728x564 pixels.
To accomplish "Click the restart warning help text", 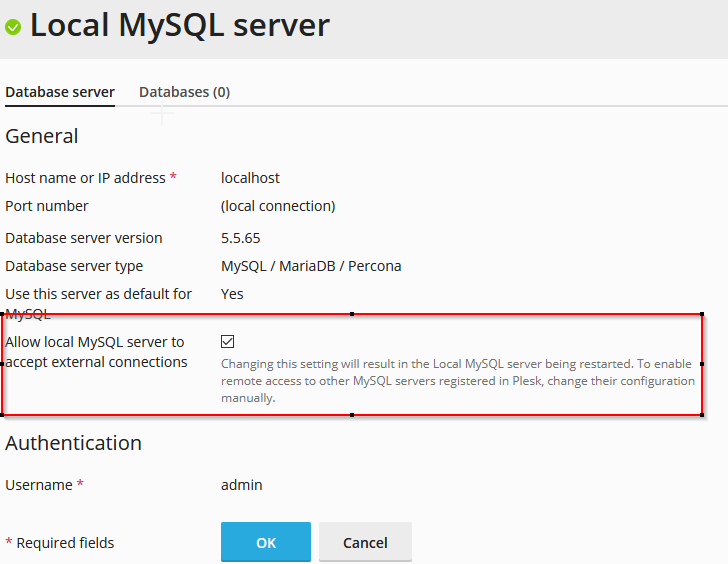I will (x=457, y=381).
